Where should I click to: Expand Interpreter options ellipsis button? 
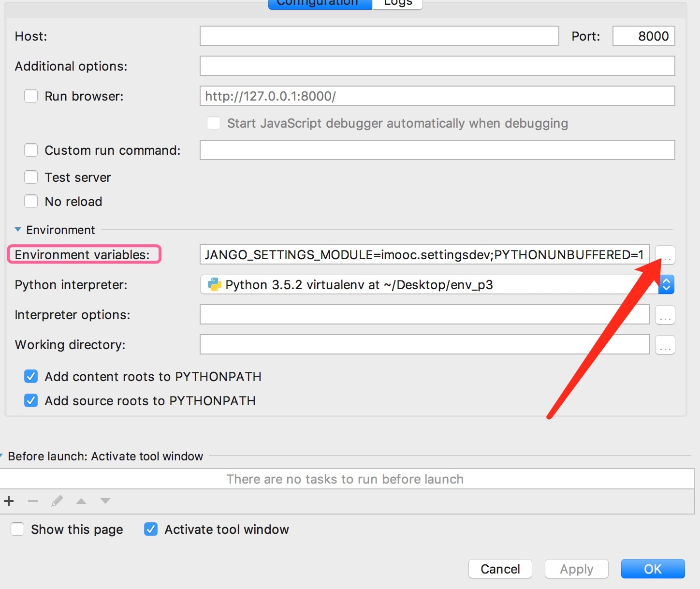click(665, 315)
